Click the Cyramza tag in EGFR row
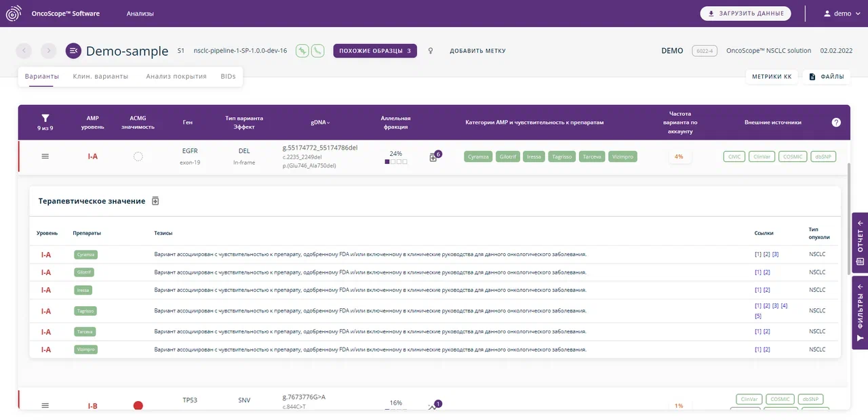 (479, 156)
